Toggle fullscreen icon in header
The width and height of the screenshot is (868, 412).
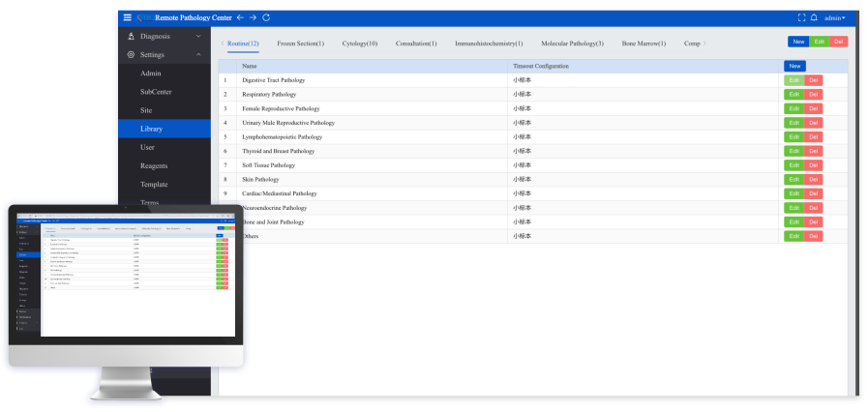point(801,17)
